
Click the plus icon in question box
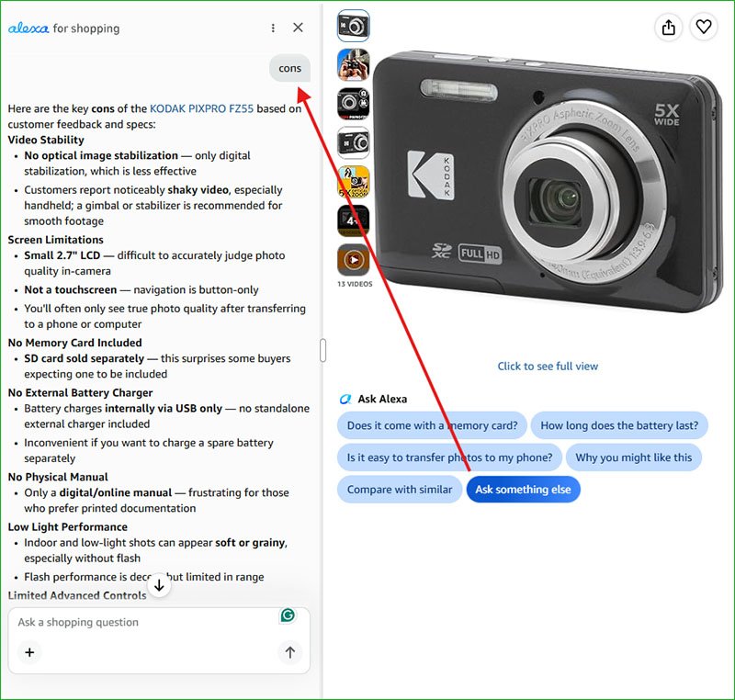click(29, 652)
